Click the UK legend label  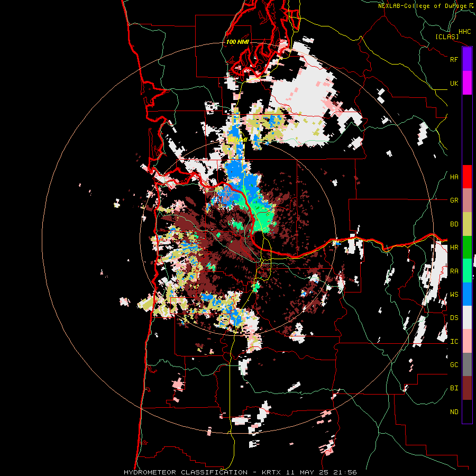454,83
